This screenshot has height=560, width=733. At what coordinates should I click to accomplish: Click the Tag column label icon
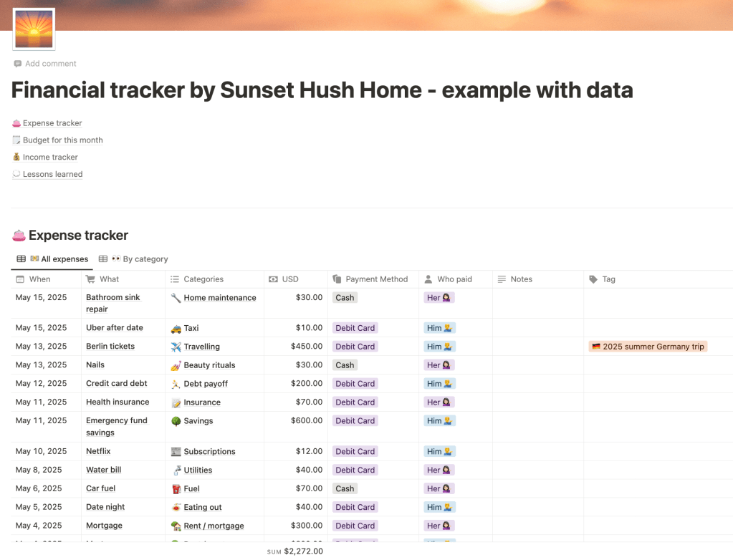[593, 279]
